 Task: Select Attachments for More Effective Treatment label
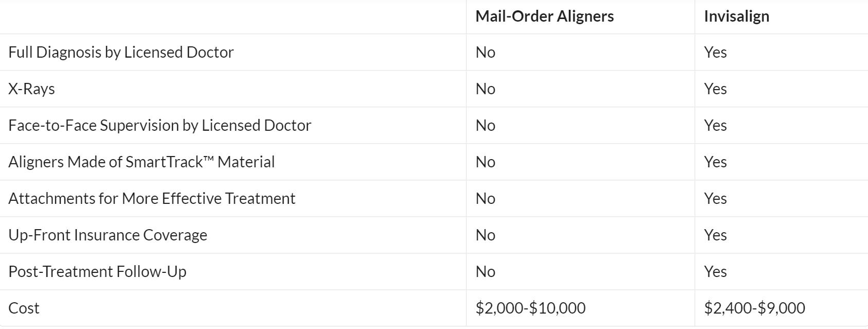(x=152, y=199)
